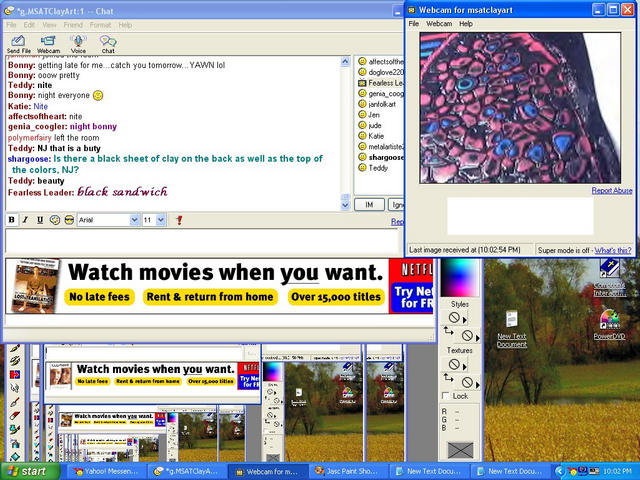
Task: Click the Send File toolbar icon
Action: tap(18, 44)
